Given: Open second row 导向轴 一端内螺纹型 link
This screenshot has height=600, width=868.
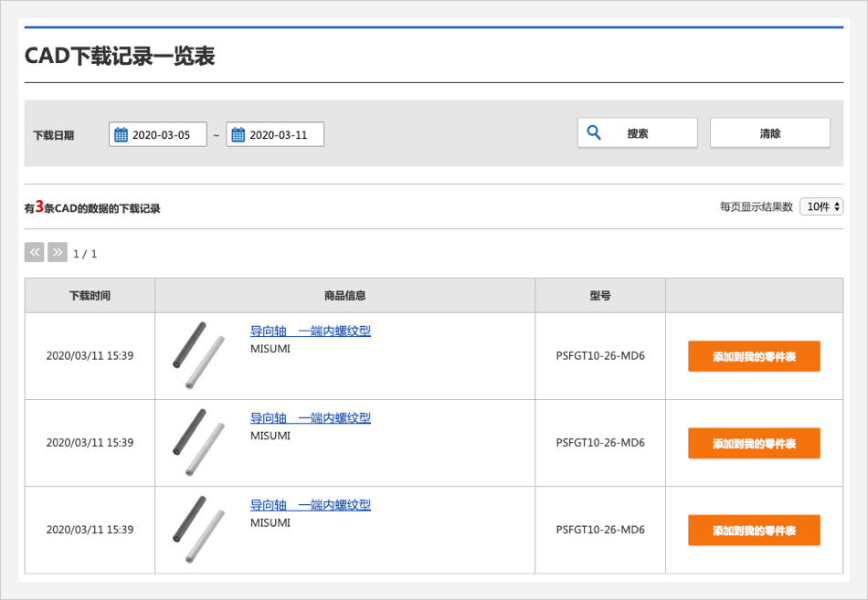Looking at the screenshot, I should 310,418.
